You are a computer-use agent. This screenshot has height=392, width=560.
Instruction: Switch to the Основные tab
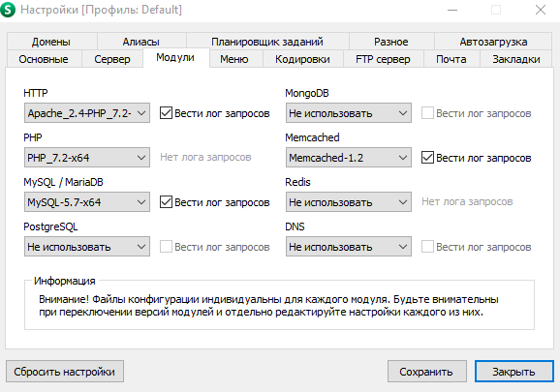coord(44,59)
